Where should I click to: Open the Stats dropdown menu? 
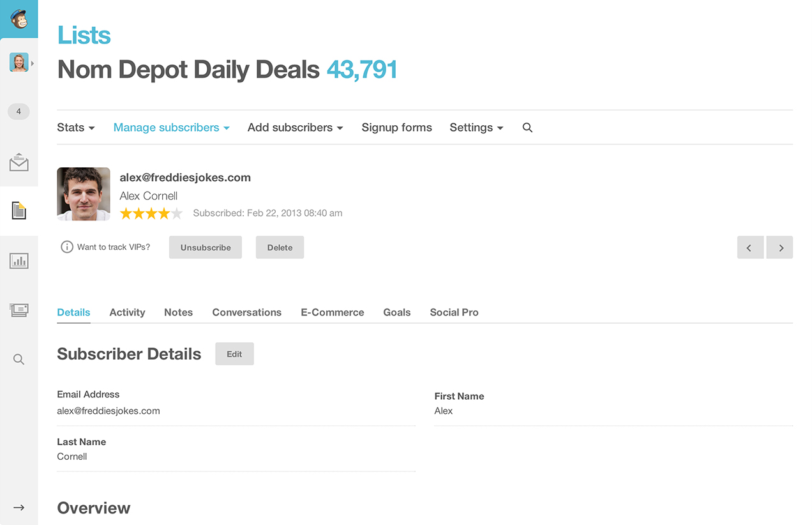(x=76, y=128)
